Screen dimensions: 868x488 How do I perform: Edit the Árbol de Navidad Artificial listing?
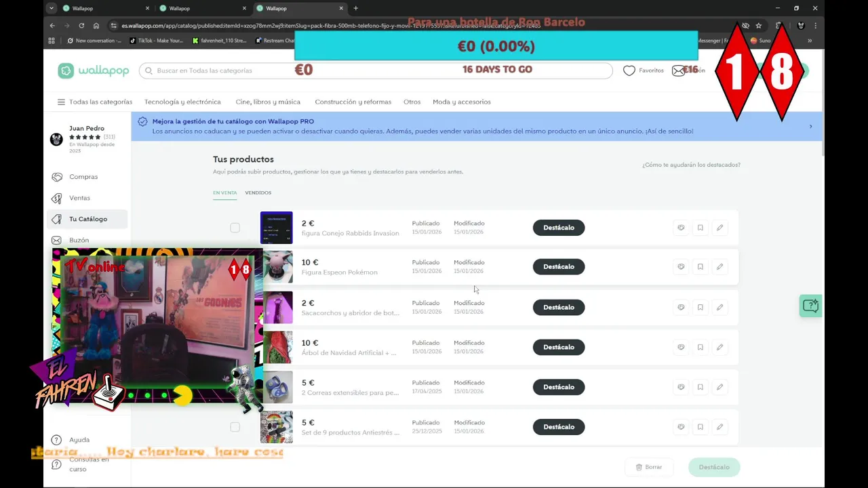[x=719, y=347]
